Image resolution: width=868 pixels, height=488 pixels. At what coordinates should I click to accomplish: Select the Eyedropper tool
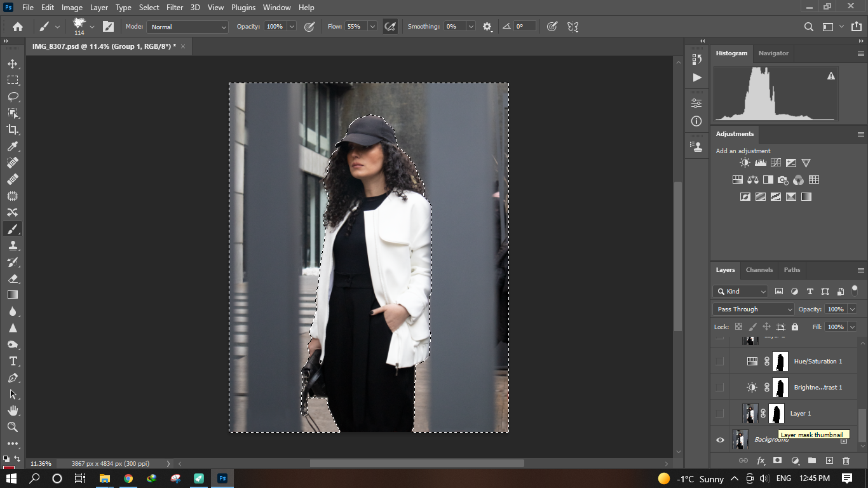[13, 146]
